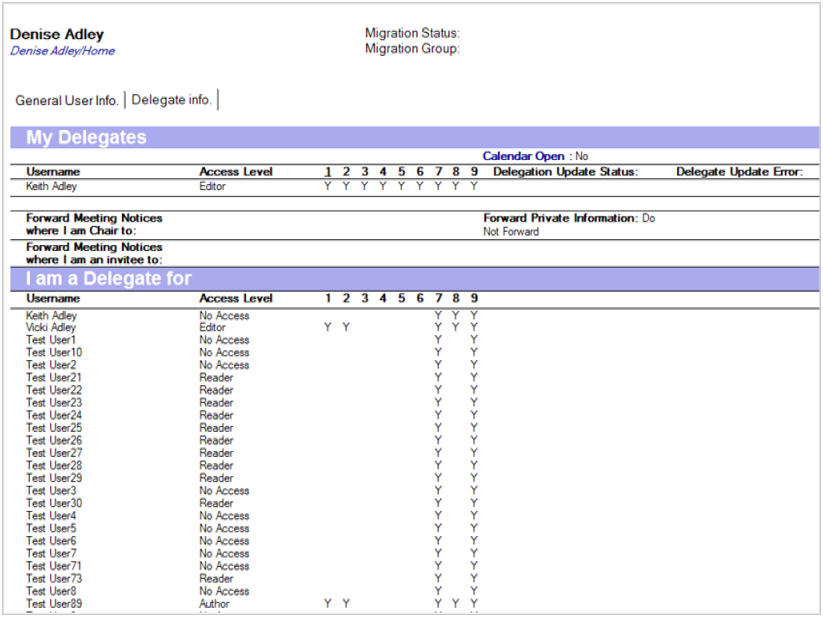Click the My Delegates section header

point(86,138)
